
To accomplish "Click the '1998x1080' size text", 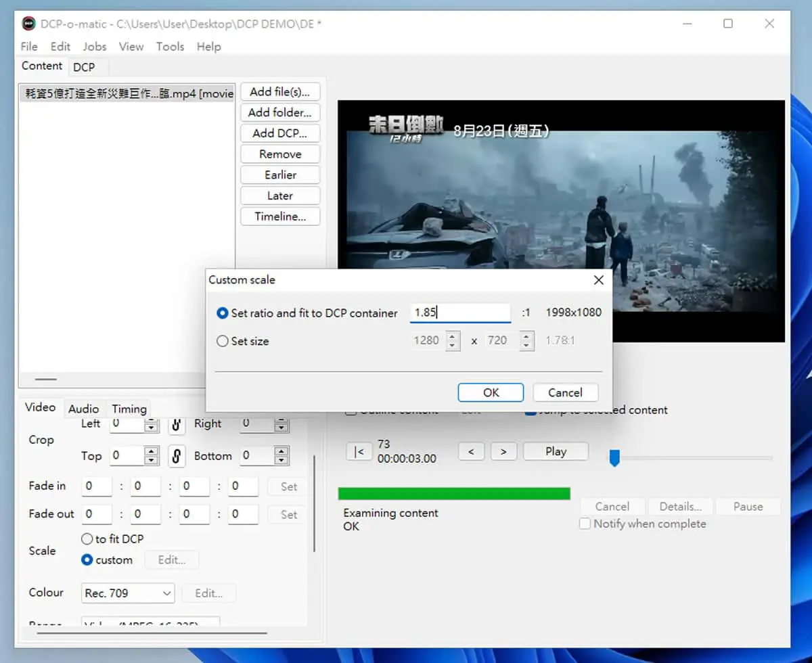I will click(x=574, y=313).
